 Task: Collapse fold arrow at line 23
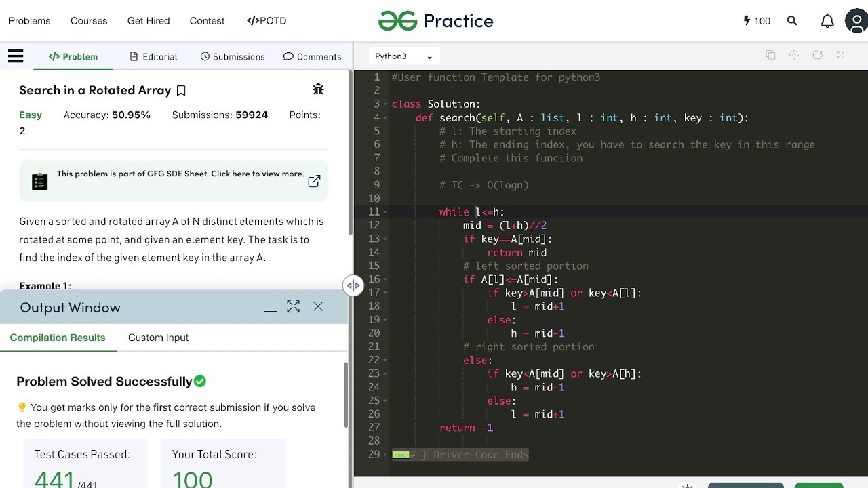click(385, 373)
